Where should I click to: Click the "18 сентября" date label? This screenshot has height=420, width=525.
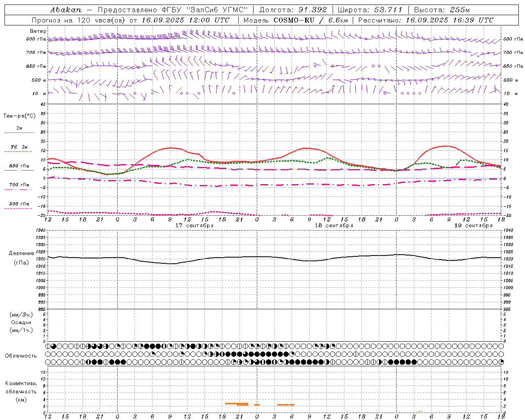pos(334,226)
